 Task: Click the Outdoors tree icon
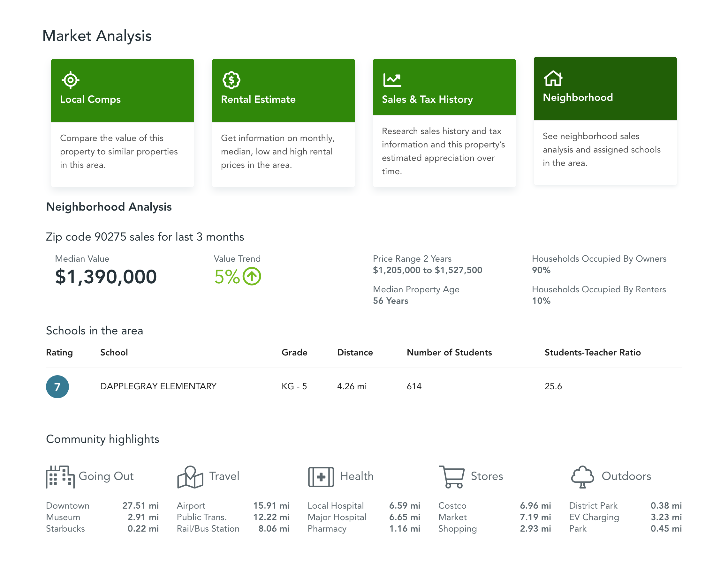(582, 476)
